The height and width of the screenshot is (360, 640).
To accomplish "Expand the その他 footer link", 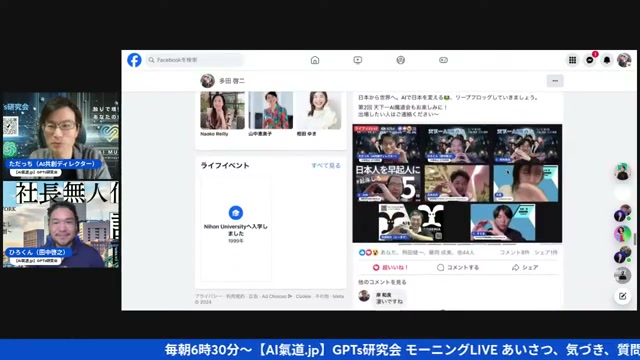I will point(322,296).
